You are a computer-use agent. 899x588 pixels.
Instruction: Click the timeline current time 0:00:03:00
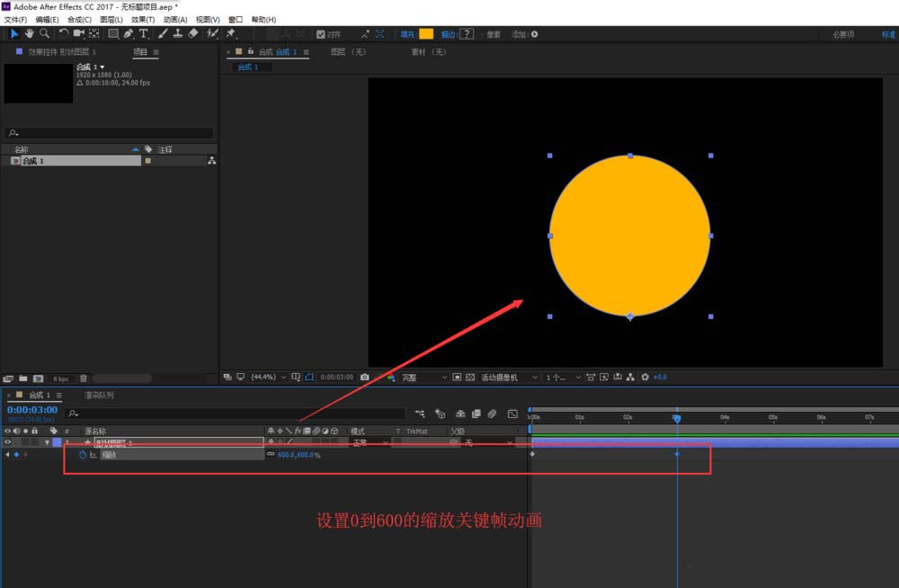coord(32,410)
